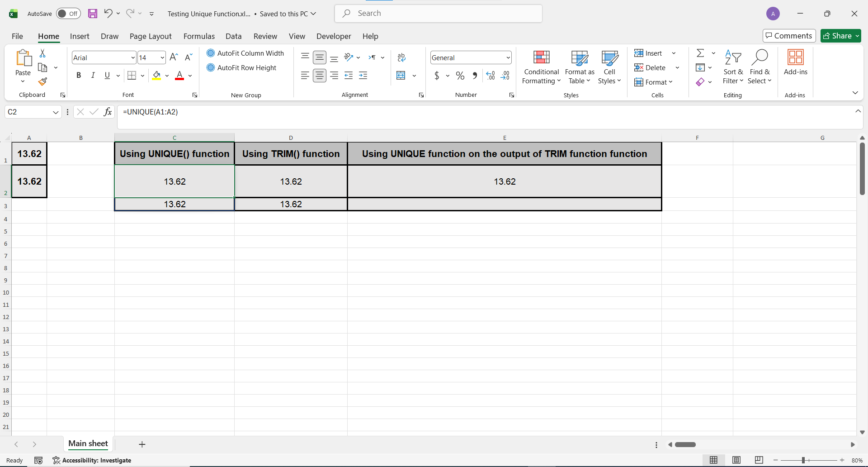
Task: Open the Arial font name dropdown
Action: 133,57
